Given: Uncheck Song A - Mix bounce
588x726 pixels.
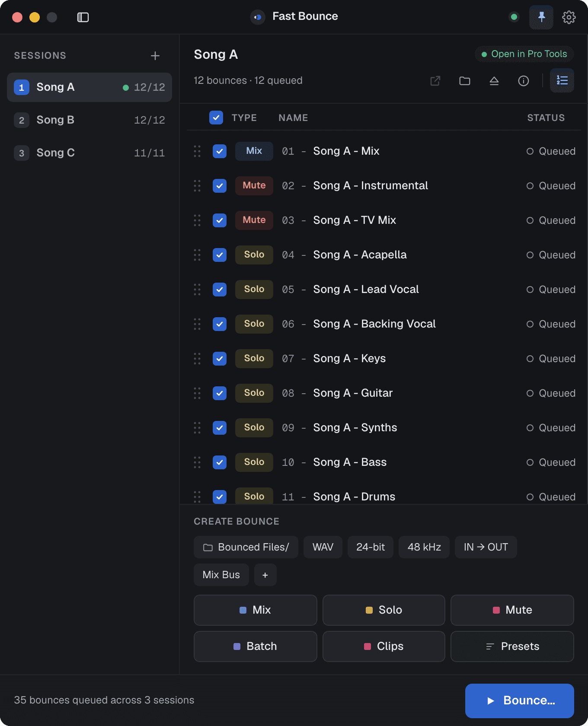Looking at the screenshot, I should pos(220,151).
